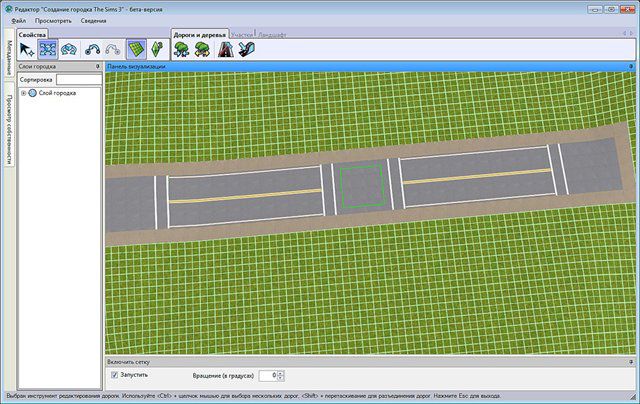Open the Просмотр собственности side tab

tap(8, 126)
